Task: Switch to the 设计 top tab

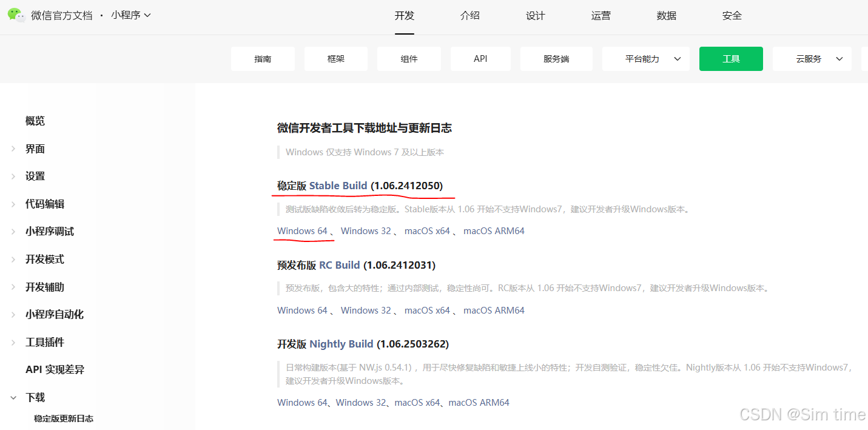Action: (536, 16)
